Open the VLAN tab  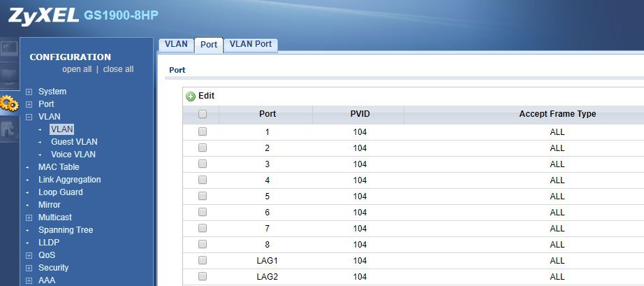[x=176, y=44]
